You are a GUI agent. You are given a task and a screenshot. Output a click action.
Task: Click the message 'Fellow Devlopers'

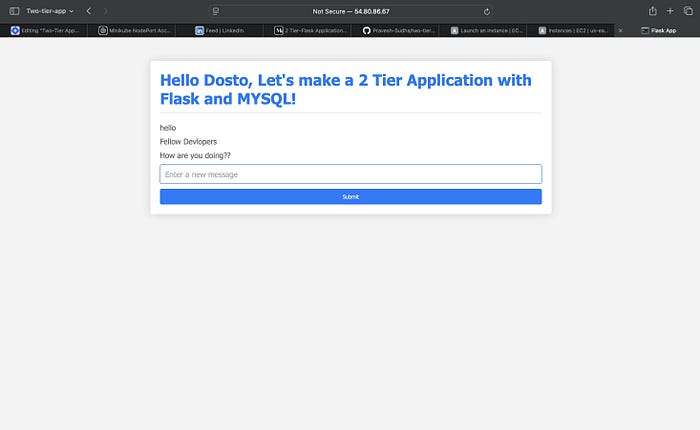point(188,142)
